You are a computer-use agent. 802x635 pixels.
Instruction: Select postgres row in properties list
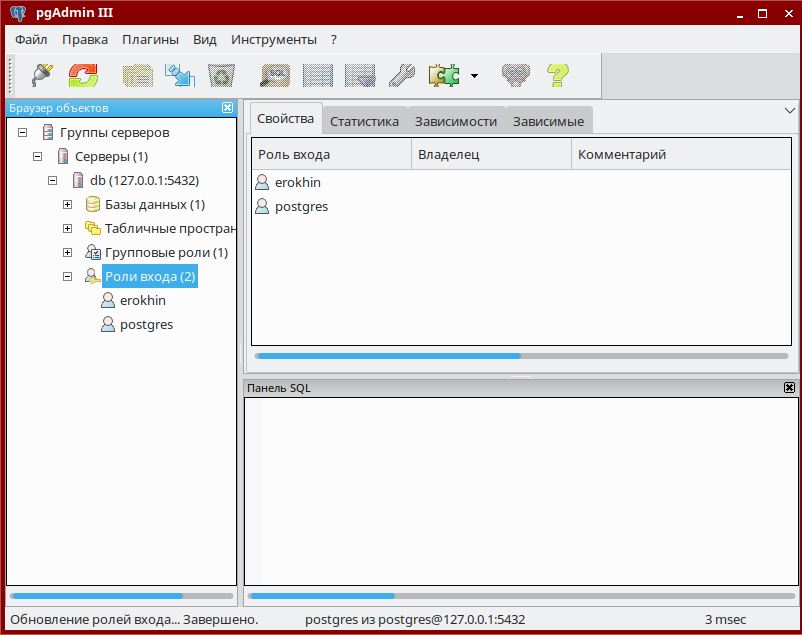(521, 206)
